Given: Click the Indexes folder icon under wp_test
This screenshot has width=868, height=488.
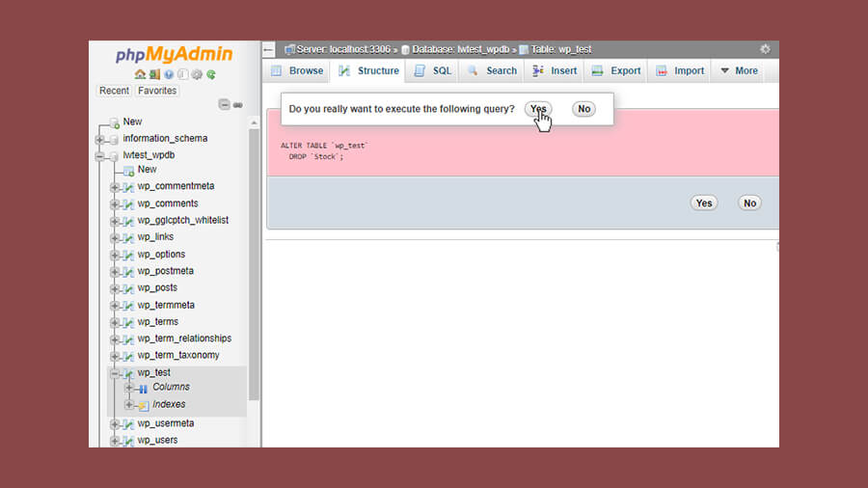Looking at the screenshot, I should (x=143, y=406).
